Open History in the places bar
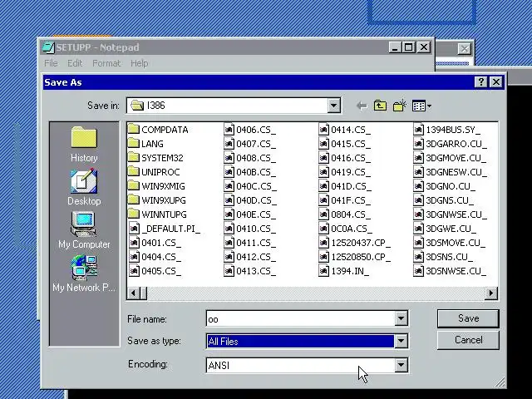 (84, 144)
